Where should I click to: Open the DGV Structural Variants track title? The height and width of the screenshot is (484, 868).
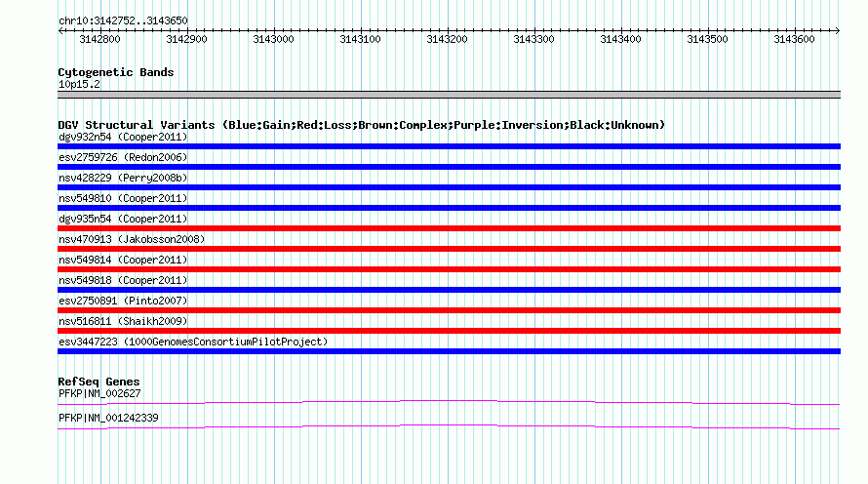click(362, 125)
